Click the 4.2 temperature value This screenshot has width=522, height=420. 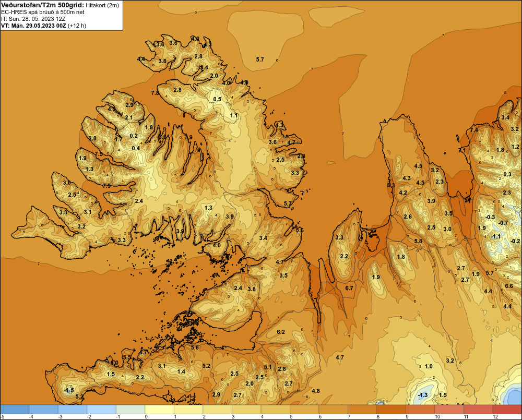pos(403,193)
